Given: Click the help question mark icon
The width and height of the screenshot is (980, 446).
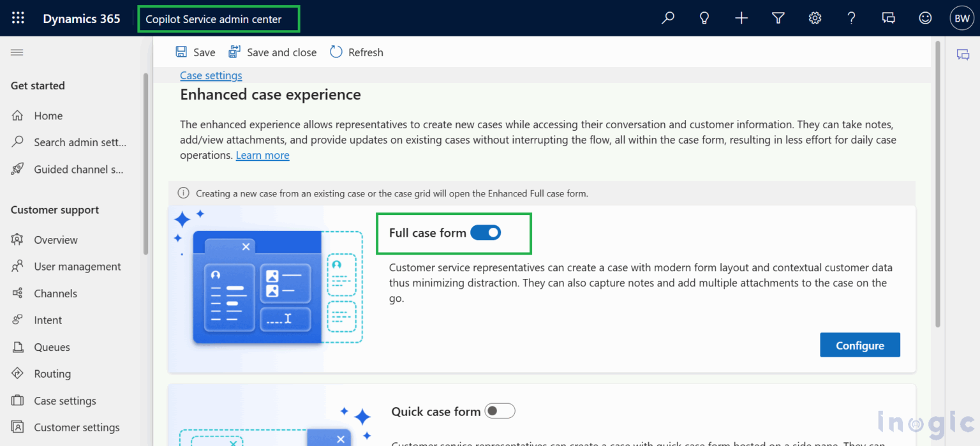Looking at the screenshot, I should [851, 19].
